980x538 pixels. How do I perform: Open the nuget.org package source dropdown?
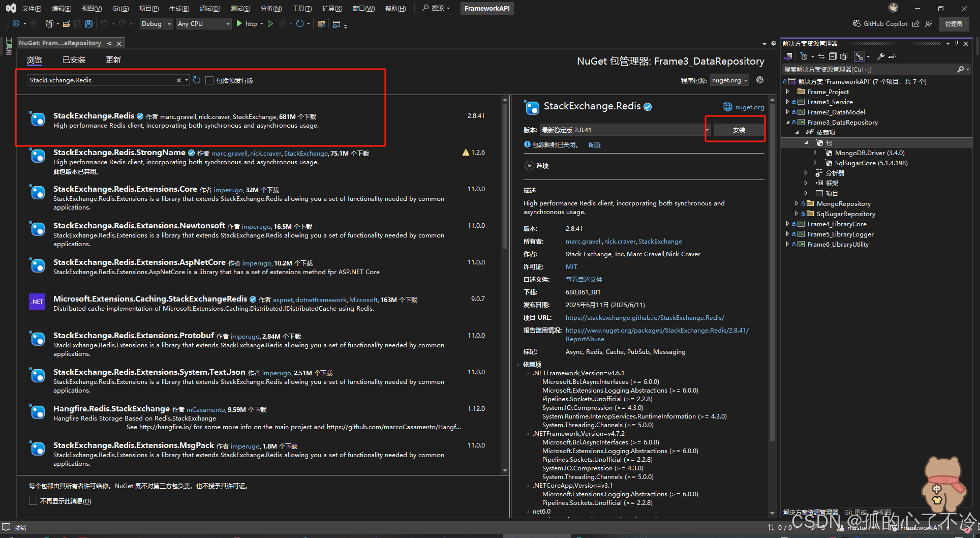pos(729,80)
